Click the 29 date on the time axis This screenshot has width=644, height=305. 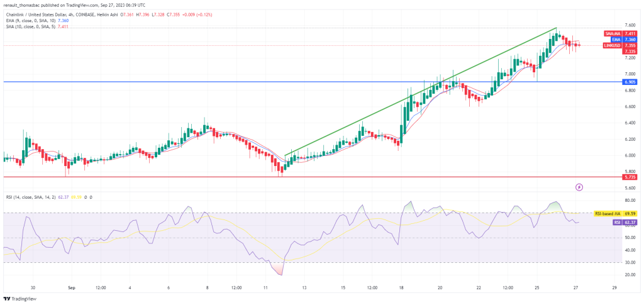614,287
